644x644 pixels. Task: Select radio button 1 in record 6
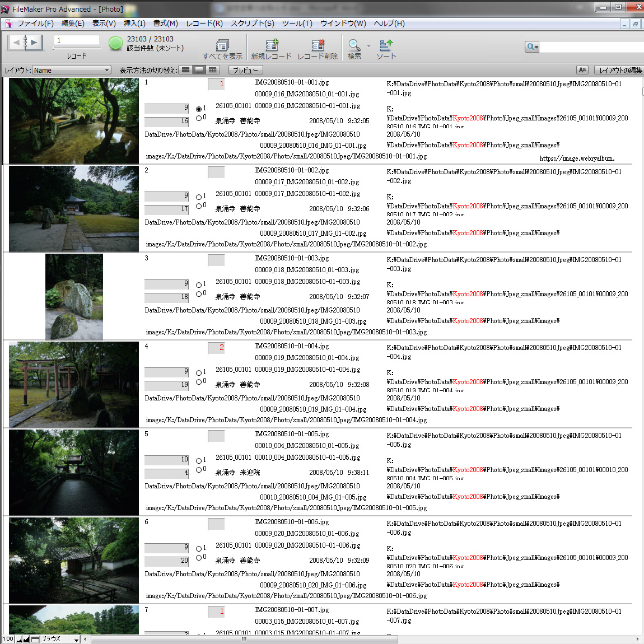199,548
